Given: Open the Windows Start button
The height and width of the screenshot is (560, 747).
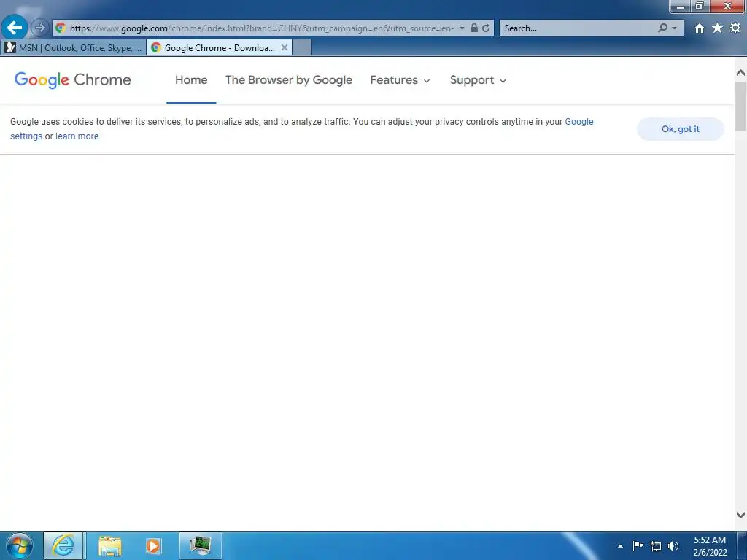Looking at the screenshot, I should (20, 545).
